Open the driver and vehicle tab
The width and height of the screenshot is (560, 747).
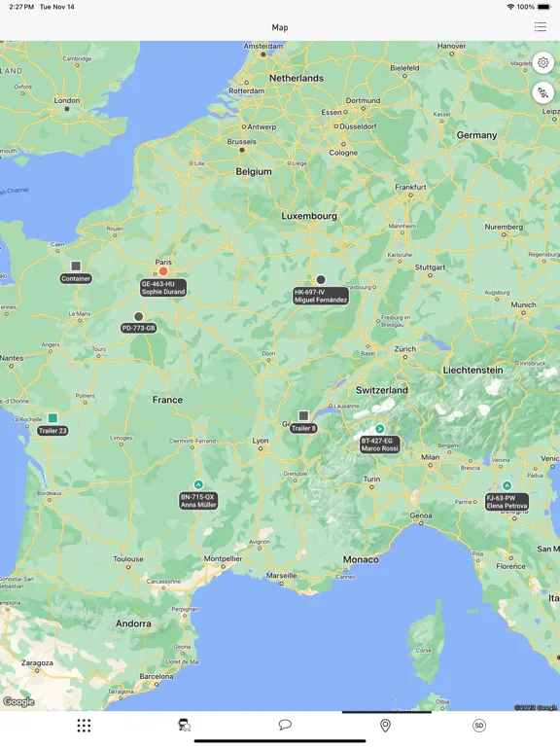click(x=185, y=725)
